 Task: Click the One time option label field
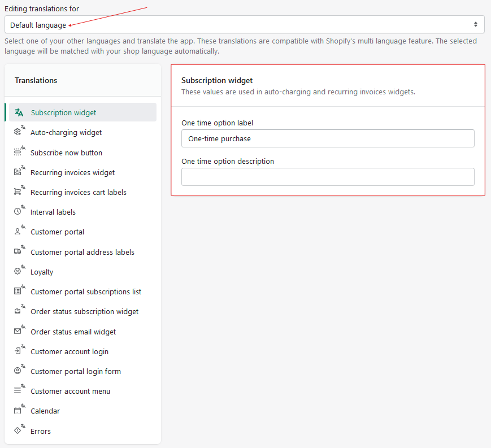point(328,138)
